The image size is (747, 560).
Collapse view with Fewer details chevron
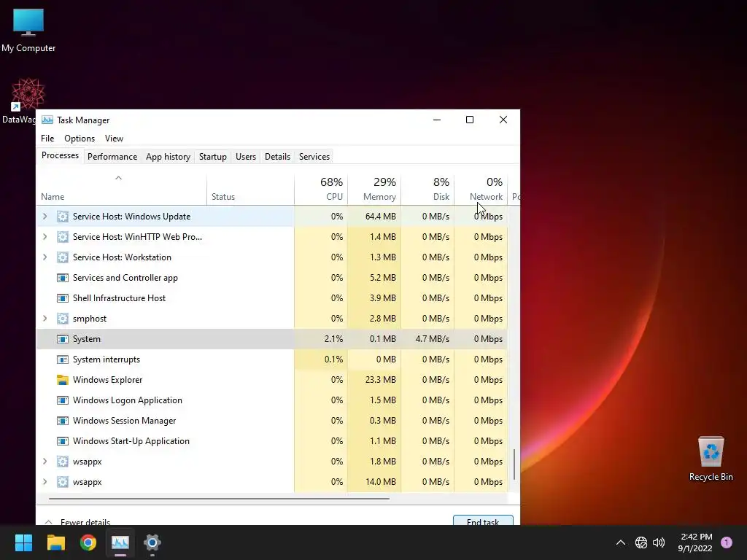click(x=49, y=522)
